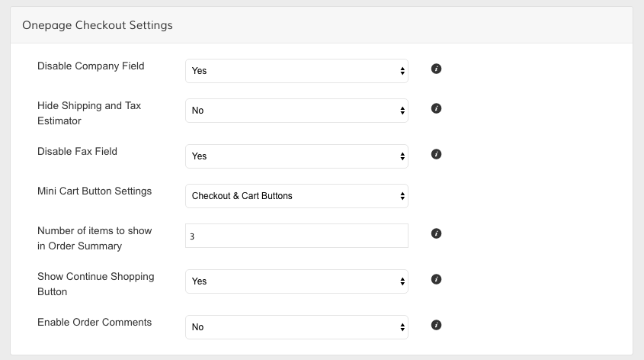This screenshot has height=360, width=644.
Task: Click info icon for Order Summary items
Action: [436, 233]
